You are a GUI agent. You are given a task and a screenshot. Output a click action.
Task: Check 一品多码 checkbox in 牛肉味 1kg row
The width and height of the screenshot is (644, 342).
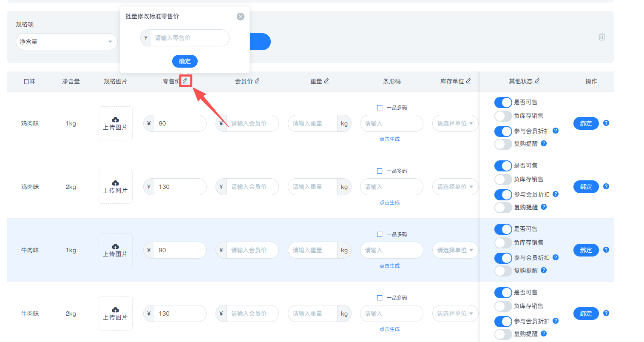click(x=380, y=234)
